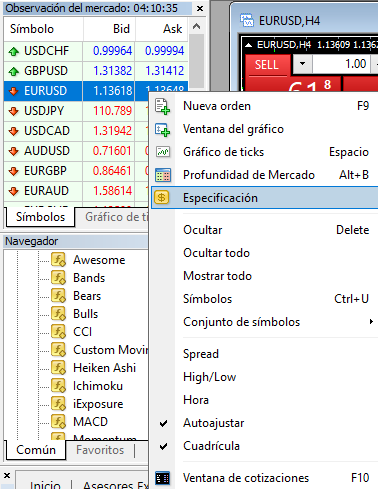
Task: Click the Especificación dollar icon
Action: coord(162,198)
